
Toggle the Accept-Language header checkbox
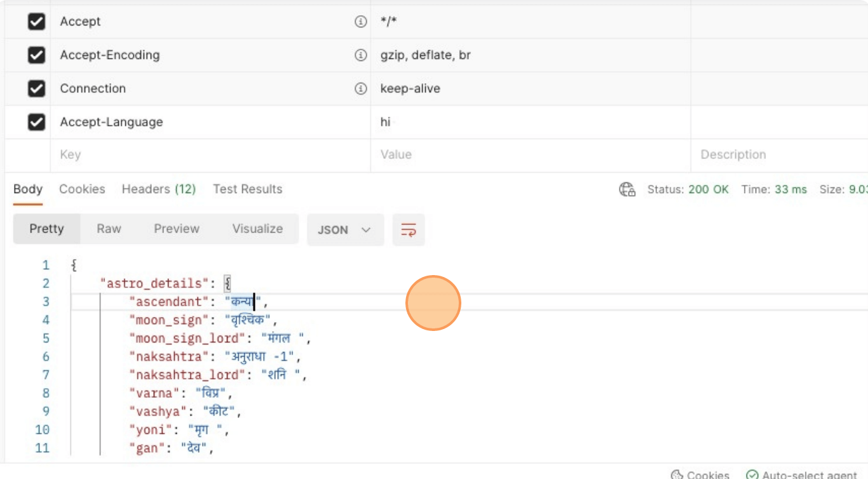[36, 122]
